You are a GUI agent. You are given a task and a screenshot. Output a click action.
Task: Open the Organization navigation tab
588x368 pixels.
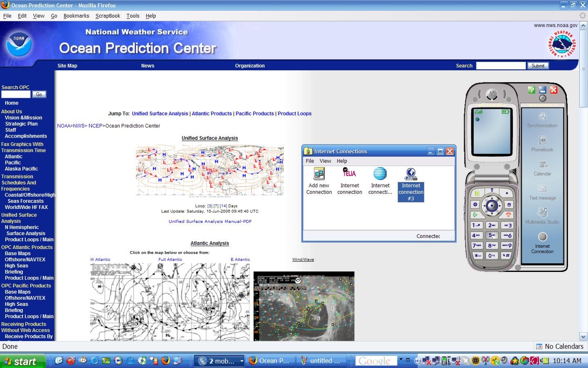(x=250, y=66)
